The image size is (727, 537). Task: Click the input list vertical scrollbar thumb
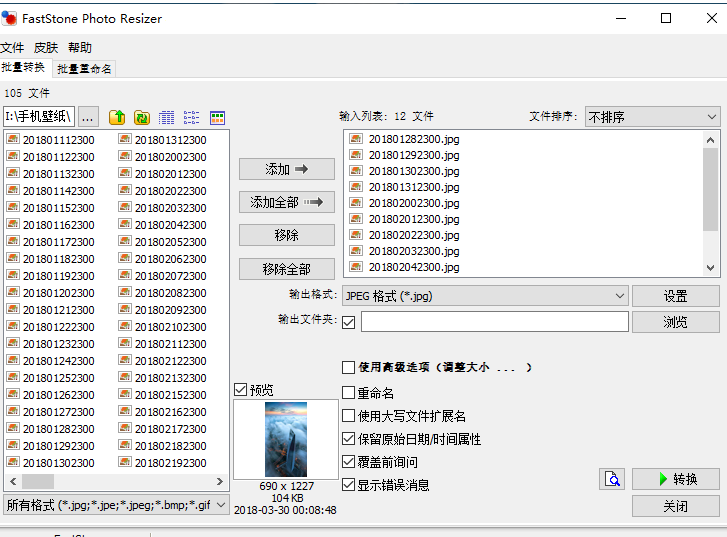[x=710, y=189]
